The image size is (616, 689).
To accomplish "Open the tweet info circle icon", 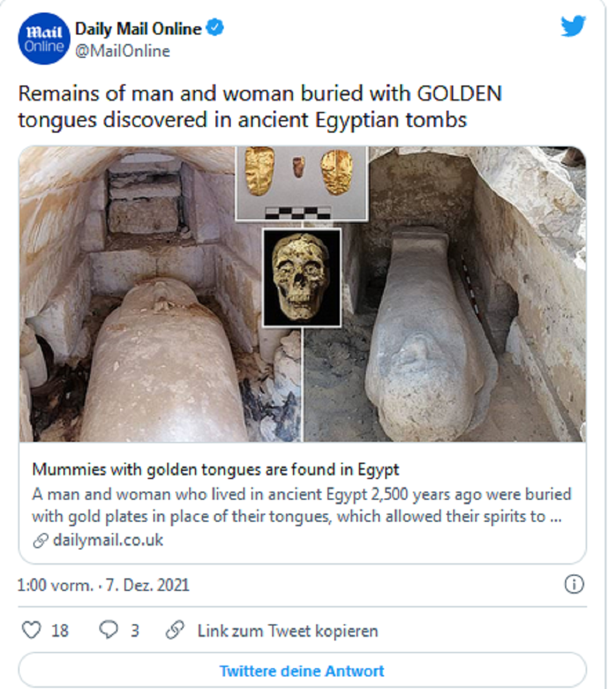I will coord(573,585).
